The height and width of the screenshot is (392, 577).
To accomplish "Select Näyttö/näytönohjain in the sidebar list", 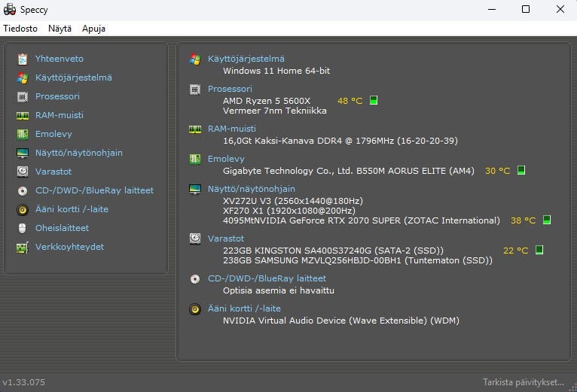I will (x=78, y=153).
